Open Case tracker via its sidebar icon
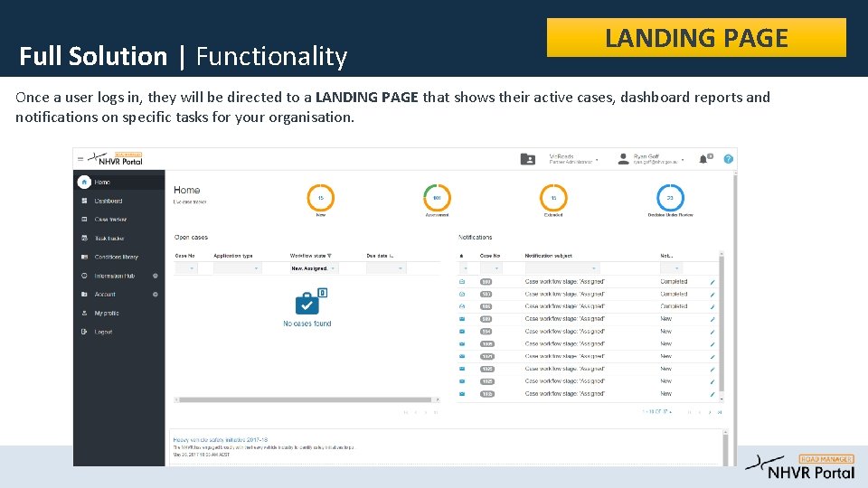 coord(84,219)
